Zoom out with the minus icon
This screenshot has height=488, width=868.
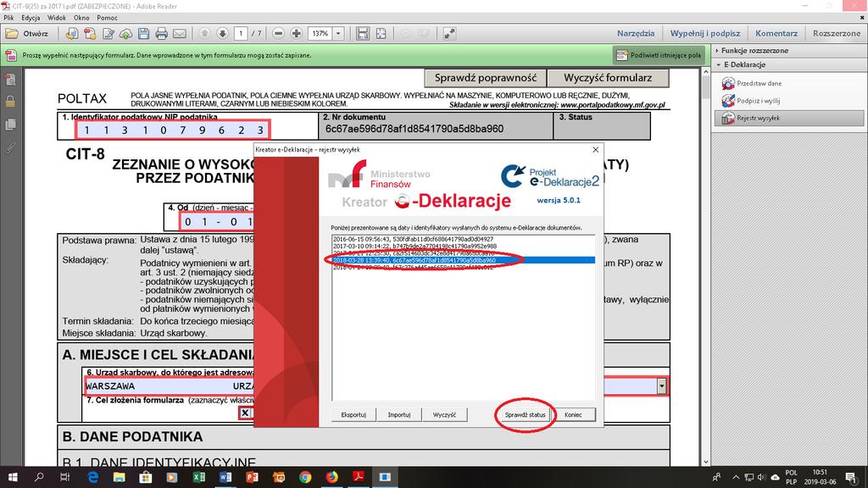coord(278,34)
